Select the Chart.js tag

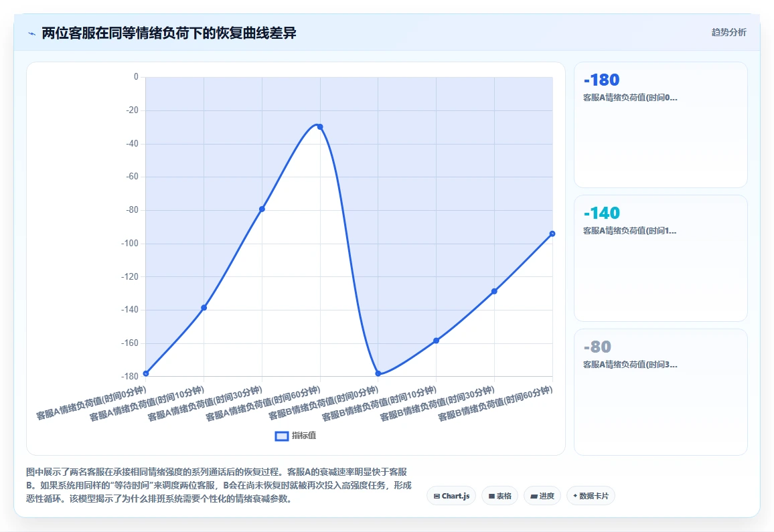point(451,496)
